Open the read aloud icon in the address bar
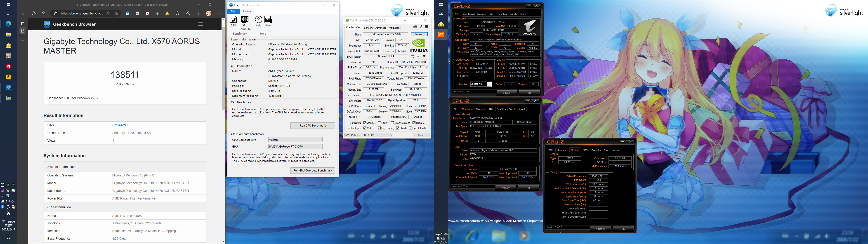The image size is (868, 244). pyautogui.click(x=108, y=14)
